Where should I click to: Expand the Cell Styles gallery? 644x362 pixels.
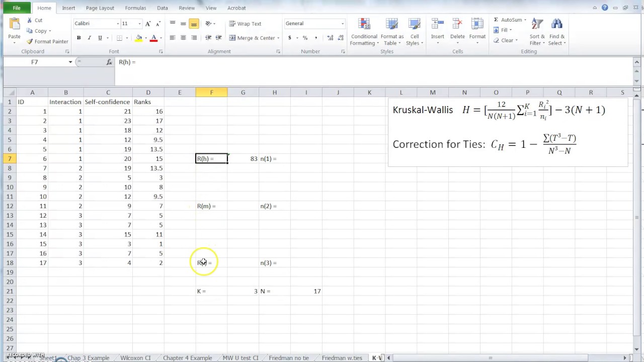[x=414, y=32]
